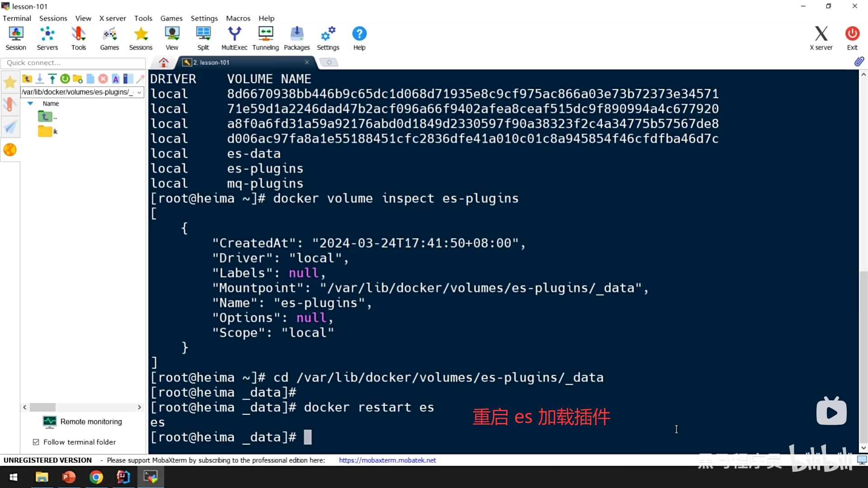Click the Packages toolbar icon
Viewport: 868px width, 488px height.
pyautogui.click(x=297, y=38)
